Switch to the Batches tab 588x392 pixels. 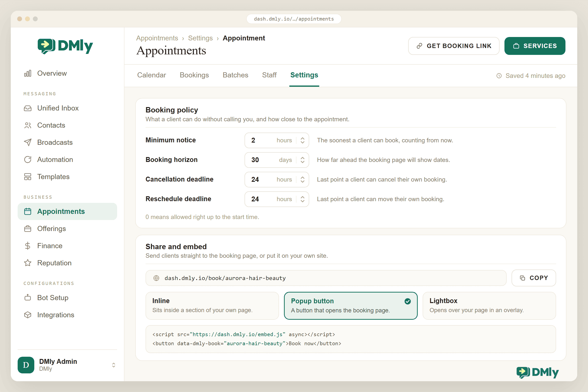(x=235, y=75)
